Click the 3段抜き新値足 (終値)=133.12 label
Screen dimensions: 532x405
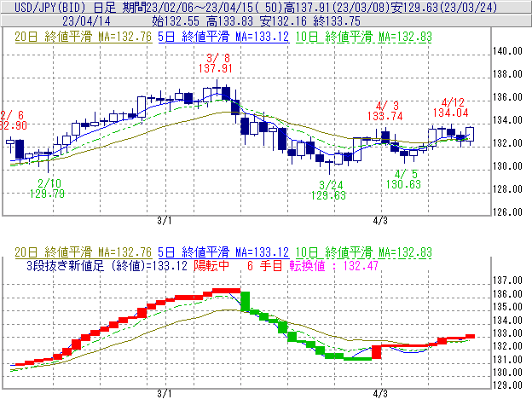[107, 265]
